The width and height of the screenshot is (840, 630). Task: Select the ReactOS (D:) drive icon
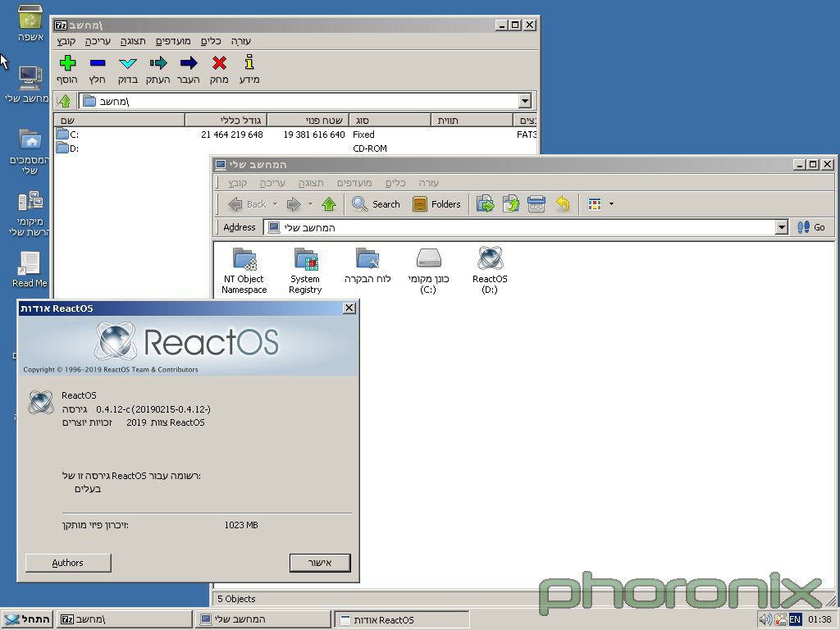tap(490, 259)
